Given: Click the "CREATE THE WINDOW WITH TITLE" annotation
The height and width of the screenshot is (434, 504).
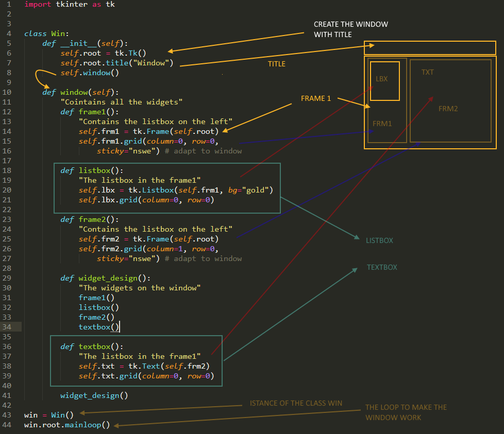Looking at the screenshot, I should coord(350,28).
